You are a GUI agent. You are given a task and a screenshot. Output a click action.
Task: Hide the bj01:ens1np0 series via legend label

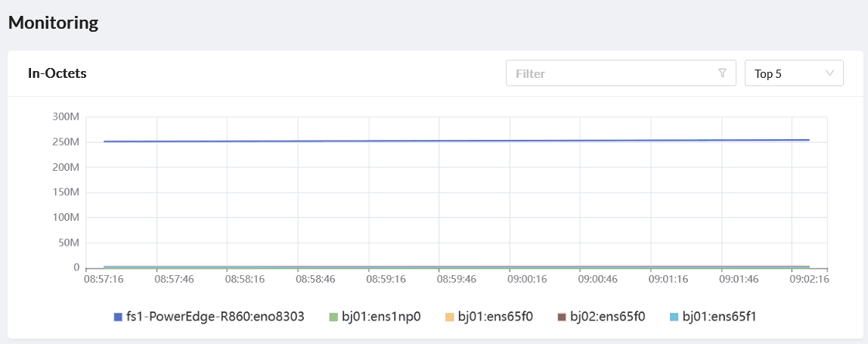(380, 317)
